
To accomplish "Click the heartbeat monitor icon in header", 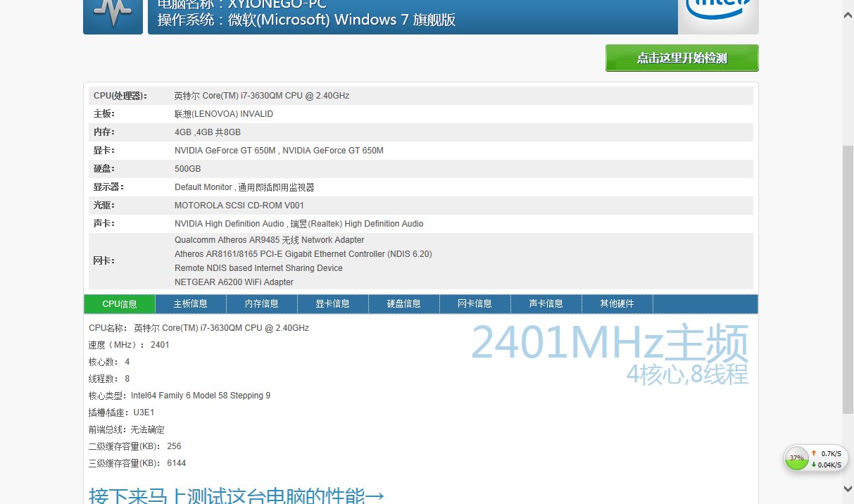I will (113, 13).
